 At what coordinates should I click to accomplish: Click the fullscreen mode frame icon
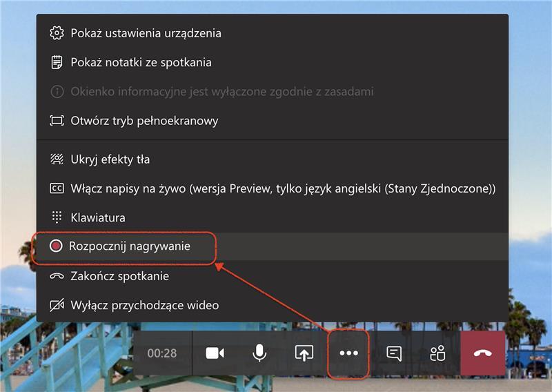57,121
